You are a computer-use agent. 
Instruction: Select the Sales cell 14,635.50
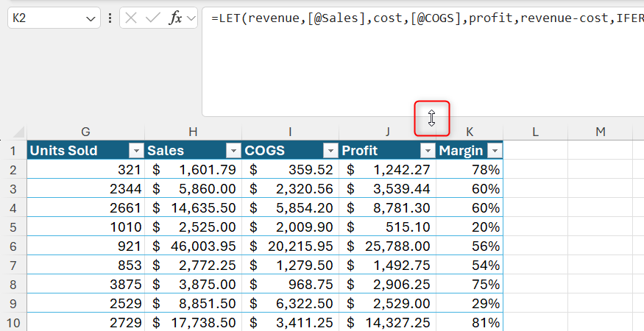[193, 208]
